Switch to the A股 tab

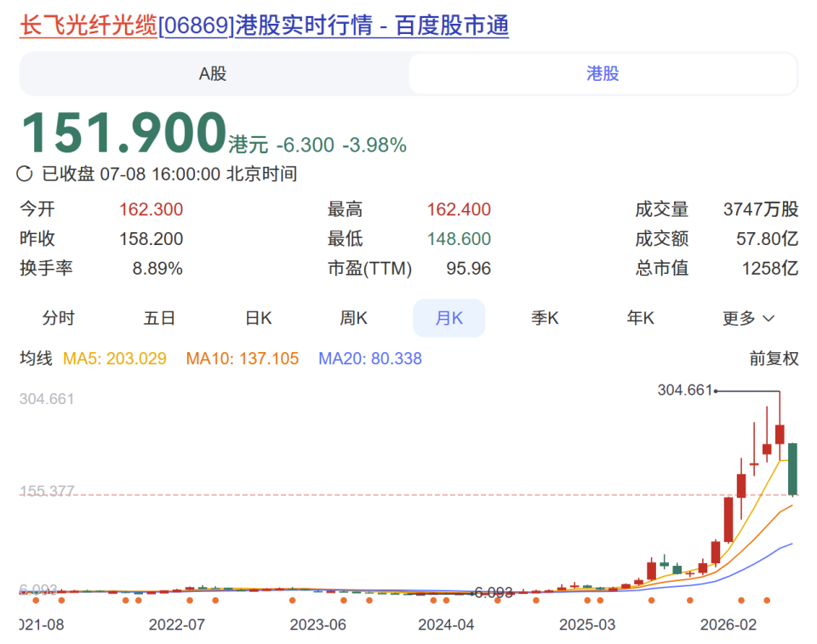coord(213,73)
